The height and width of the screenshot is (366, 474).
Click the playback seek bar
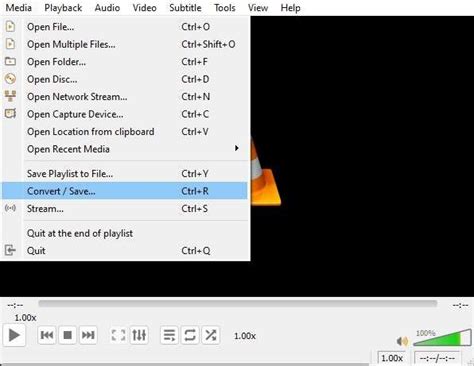[x=237, y=303]
